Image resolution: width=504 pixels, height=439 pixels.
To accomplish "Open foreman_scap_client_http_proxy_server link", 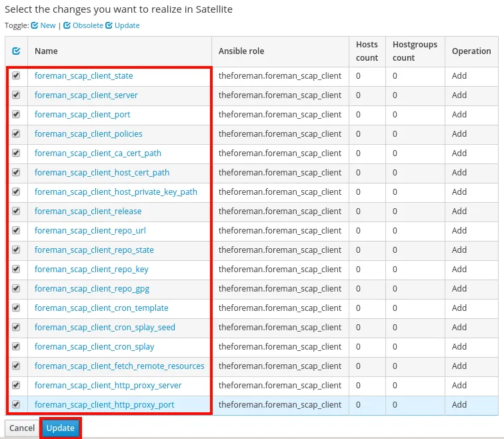I will point(108,386).
